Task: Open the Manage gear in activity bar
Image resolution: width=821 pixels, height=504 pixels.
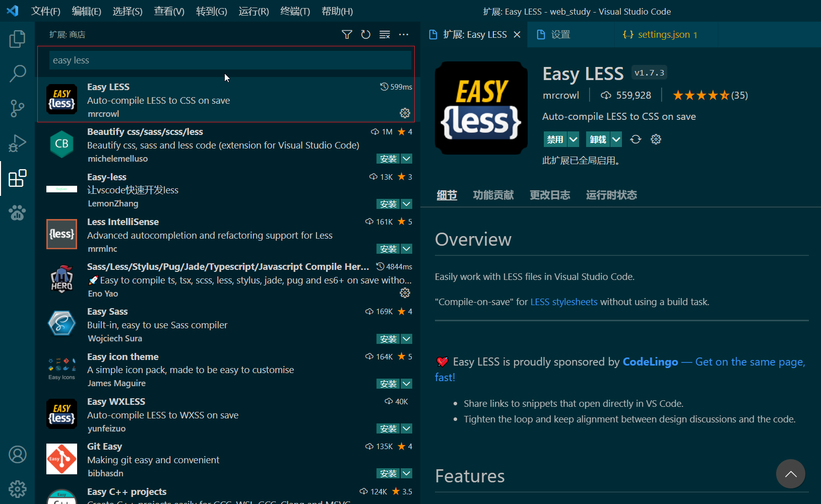Action: (17, 489)
